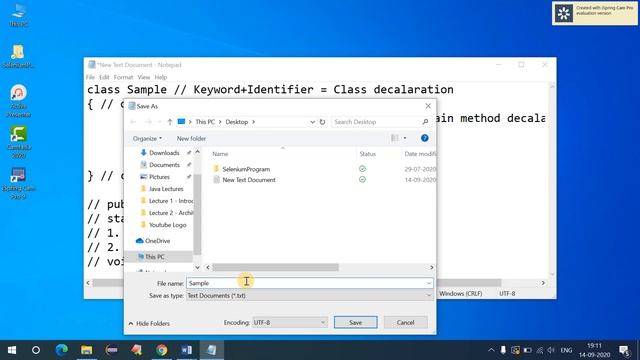Cancel the Save As dialog
The height and width of the screenshot is (360, 640).
(405, 322)
